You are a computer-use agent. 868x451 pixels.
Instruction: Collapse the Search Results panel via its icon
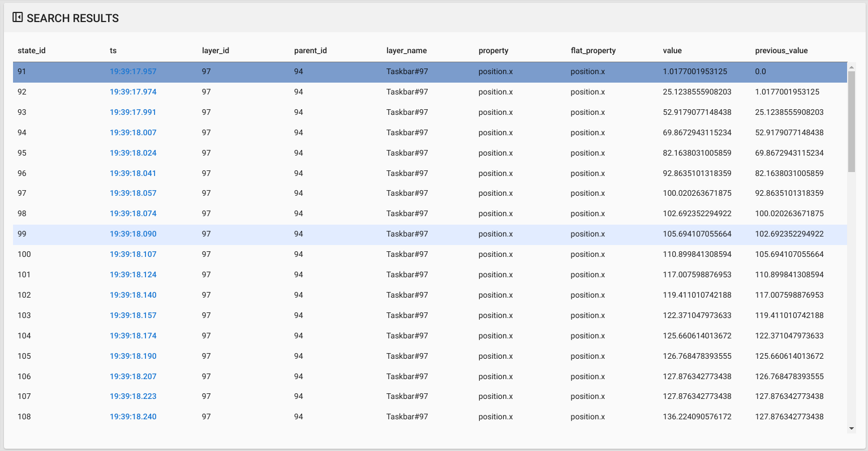coord(18,17)
